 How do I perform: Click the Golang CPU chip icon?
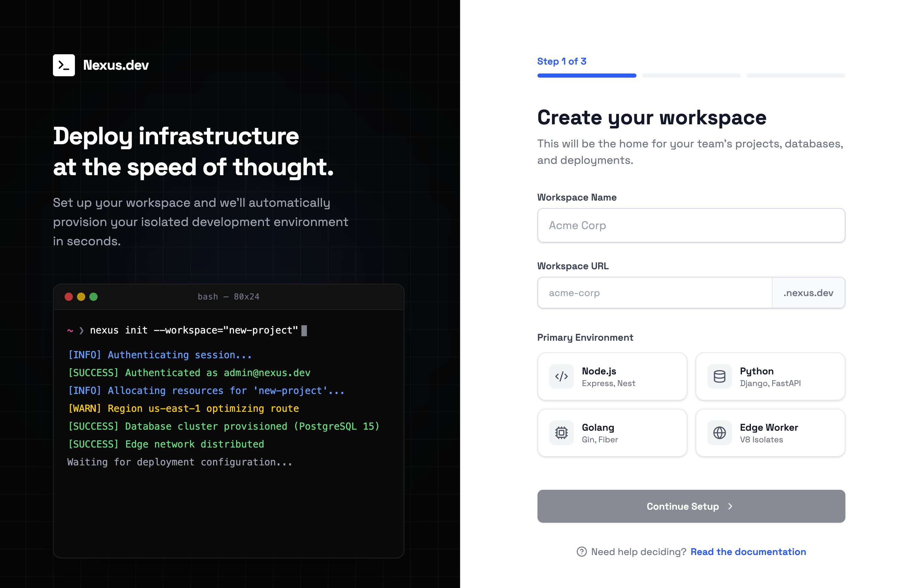pos(561,433)
